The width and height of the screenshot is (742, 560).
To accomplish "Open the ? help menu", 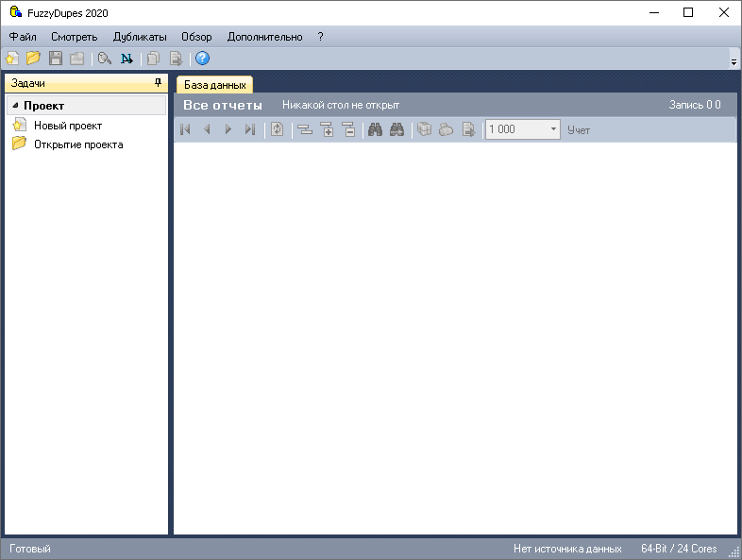I will point(320,37).
